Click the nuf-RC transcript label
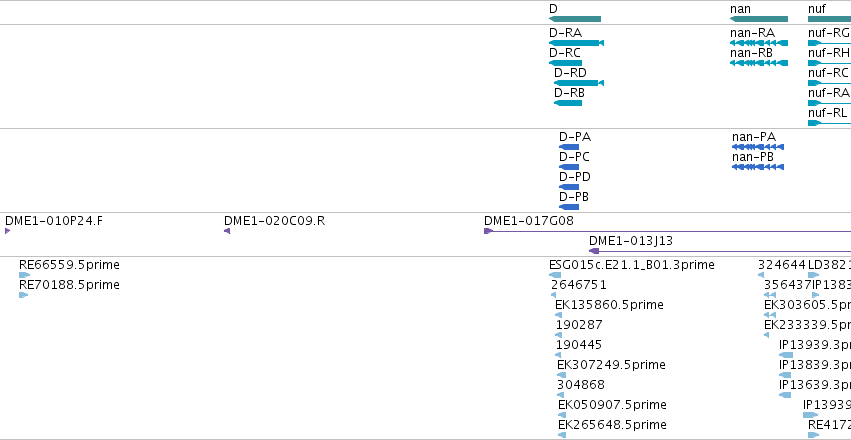Screen dimensions: 851x440 (x=828, y=73)
